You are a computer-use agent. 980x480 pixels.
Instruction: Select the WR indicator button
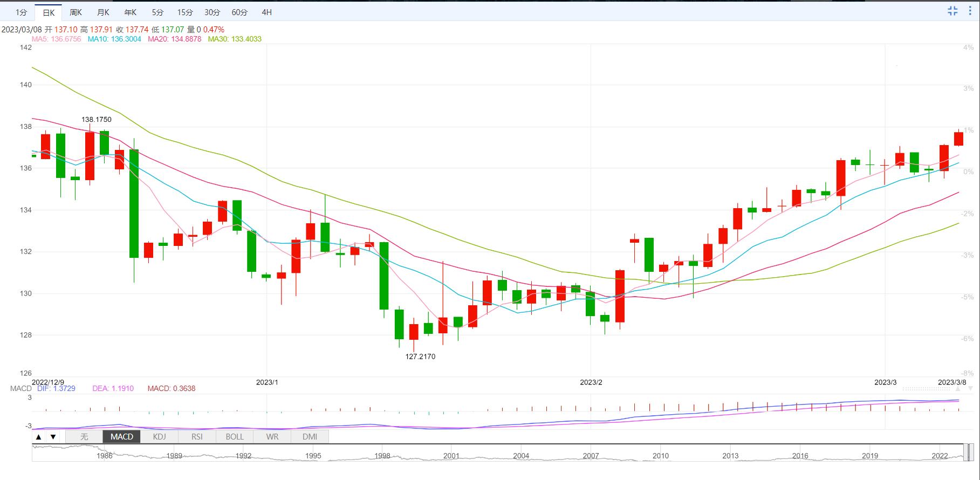pos(272,437)
